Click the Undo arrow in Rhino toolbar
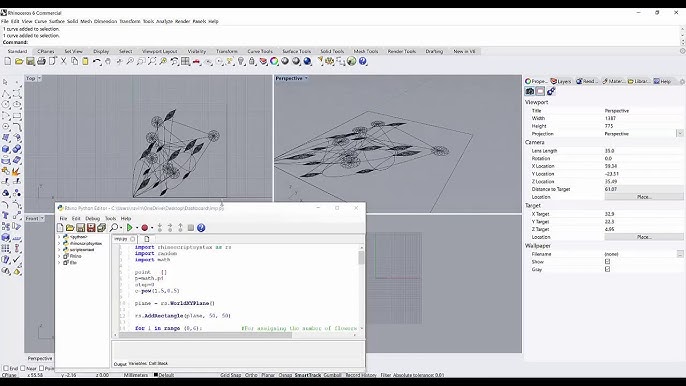 [97, 61]
